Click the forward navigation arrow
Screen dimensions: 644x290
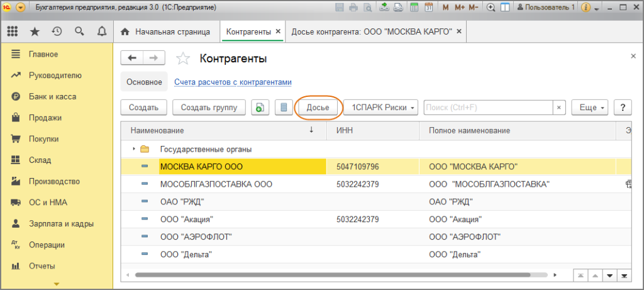[153, 59]
